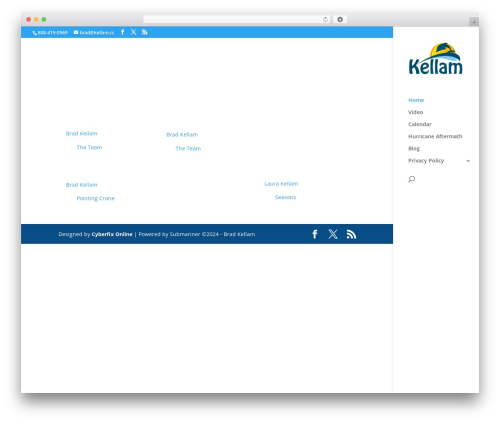This screenshot has width=500, height=423.
Task: Click the red close window button
Action: tap(29, 19)
